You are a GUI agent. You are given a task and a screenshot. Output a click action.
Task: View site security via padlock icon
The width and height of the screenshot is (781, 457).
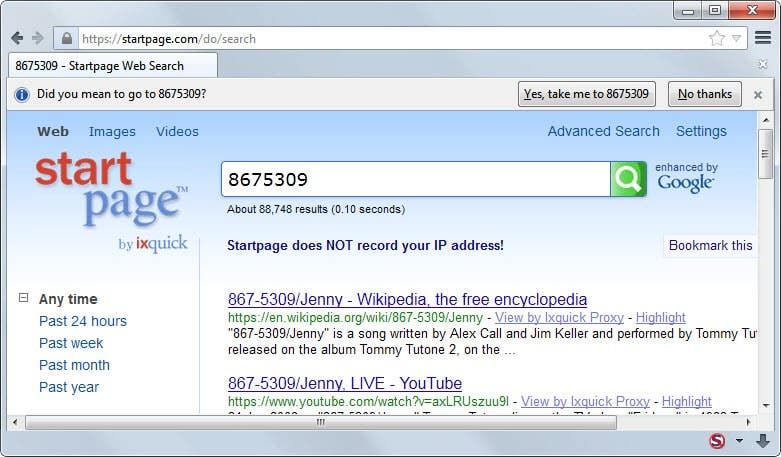coord(67,38)
